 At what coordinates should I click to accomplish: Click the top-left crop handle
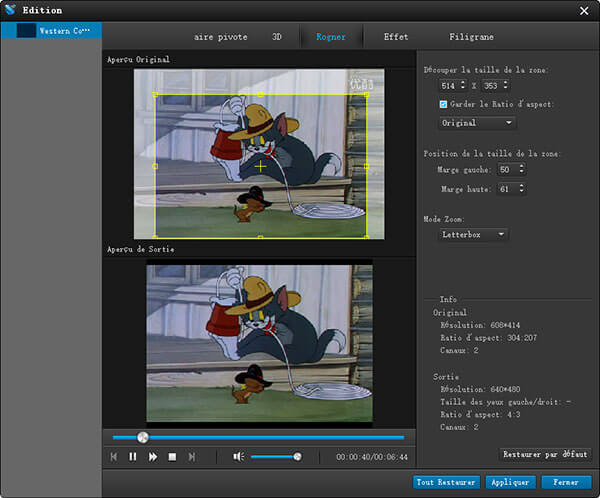point(155,95)
